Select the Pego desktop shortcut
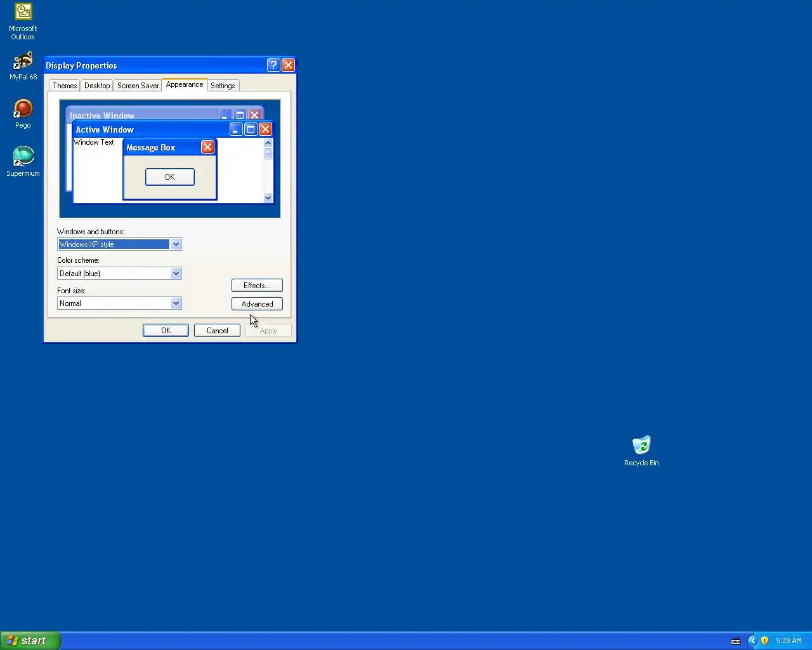This screenshot has width=812, height=650. [23, 114]
